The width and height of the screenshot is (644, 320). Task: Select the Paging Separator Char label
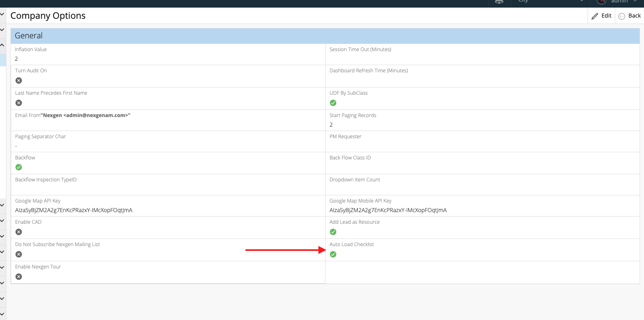40,137
